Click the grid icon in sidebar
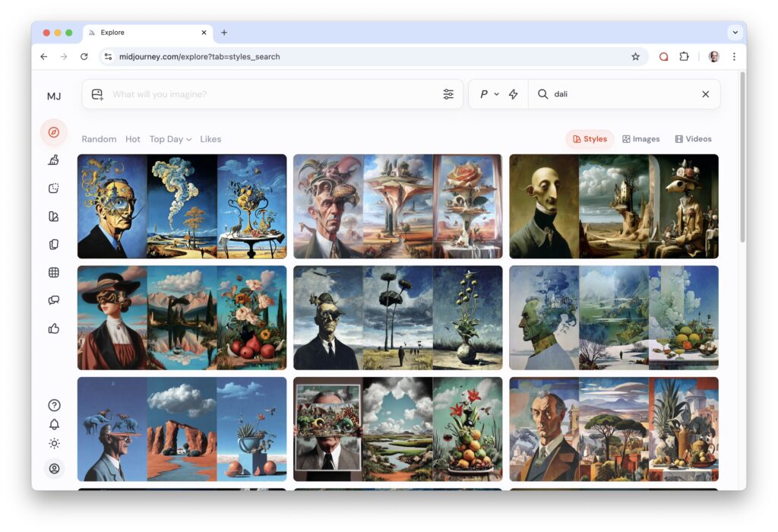Image resolution: width=778 pixels, height=532 pixels. [x=54, y=272]
